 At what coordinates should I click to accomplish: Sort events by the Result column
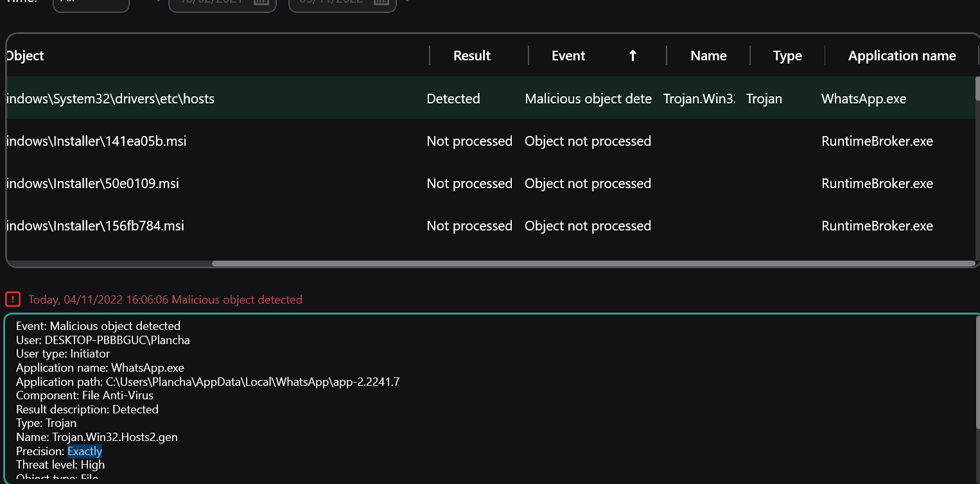(x=472, y=56)
